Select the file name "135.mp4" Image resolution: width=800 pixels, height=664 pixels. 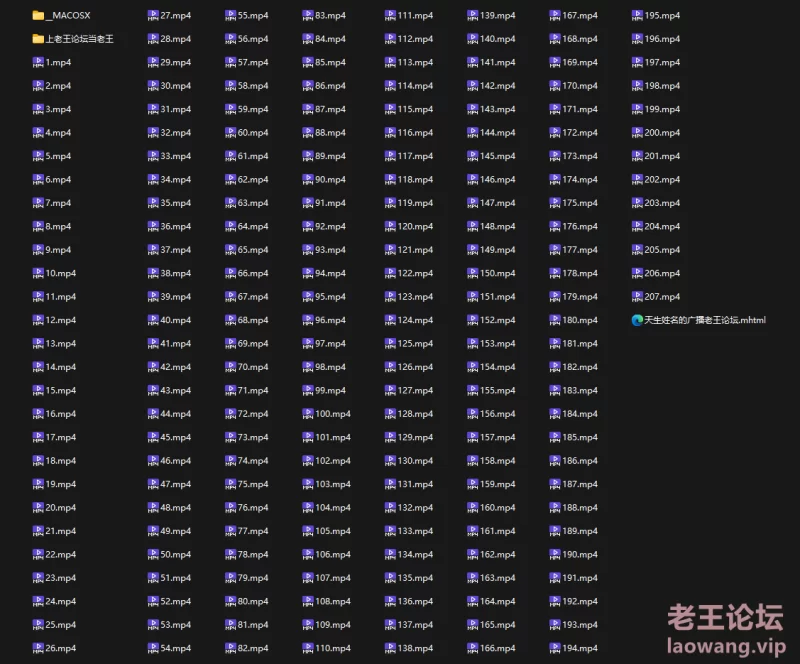[415, 578]
